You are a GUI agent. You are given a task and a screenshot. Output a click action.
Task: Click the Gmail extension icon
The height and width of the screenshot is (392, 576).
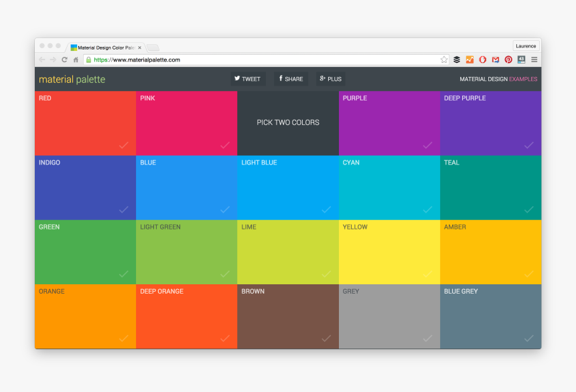tap(495, 60)
